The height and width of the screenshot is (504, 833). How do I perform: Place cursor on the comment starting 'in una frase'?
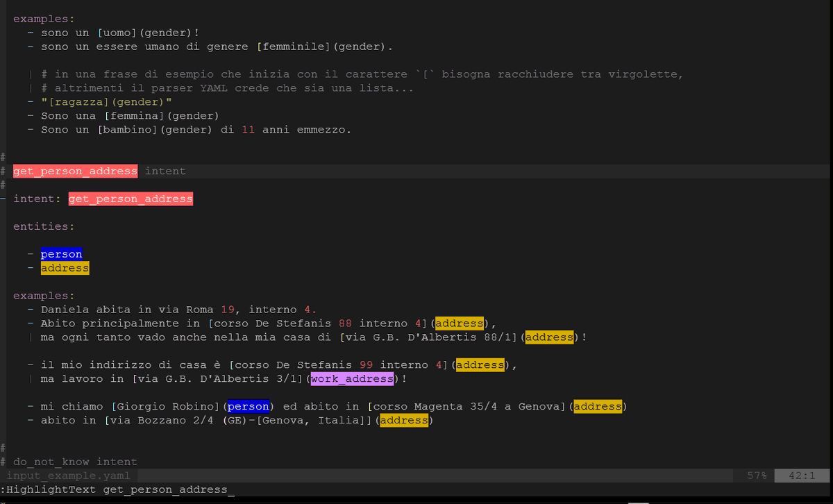coord(362,74)
